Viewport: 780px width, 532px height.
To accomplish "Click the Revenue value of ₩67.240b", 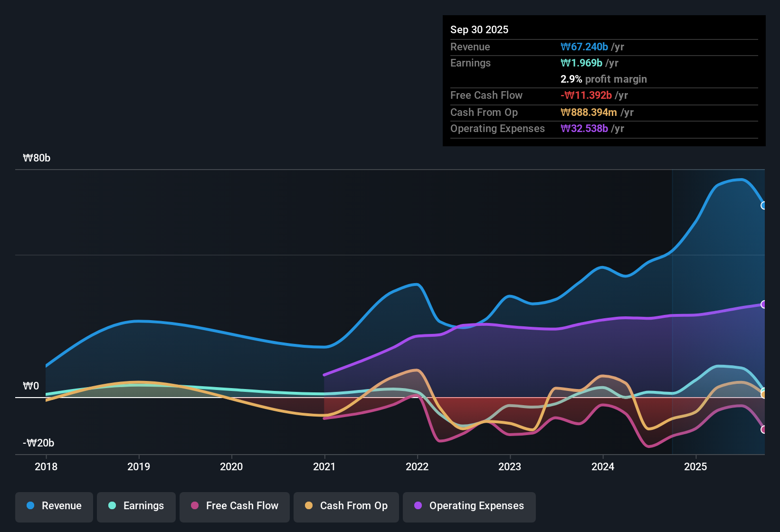I will click(585, 47).
